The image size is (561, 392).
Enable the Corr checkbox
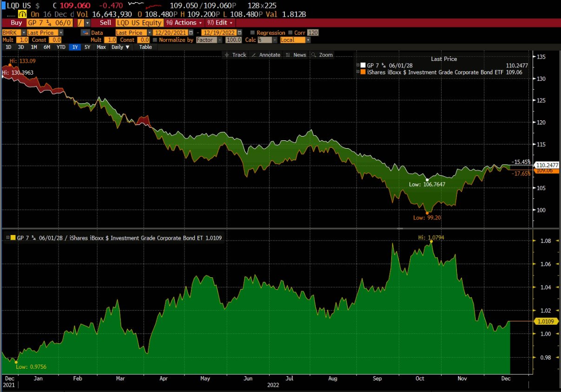pyautogui.click(x=290, y=33)
